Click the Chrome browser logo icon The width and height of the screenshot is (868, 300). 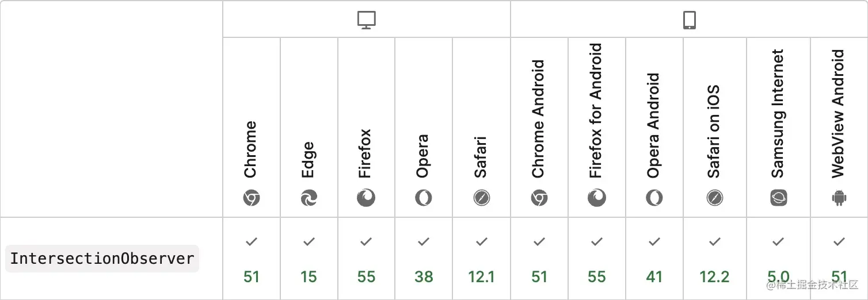click(x=251, y=198)
